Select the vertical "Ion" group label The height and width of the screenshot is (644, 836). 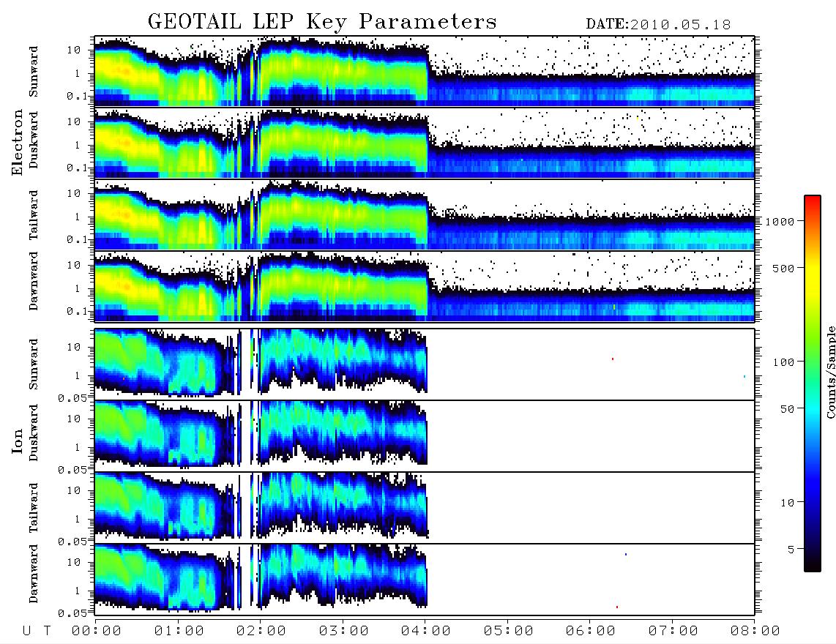pyautogui.click(x=18, y=441)
